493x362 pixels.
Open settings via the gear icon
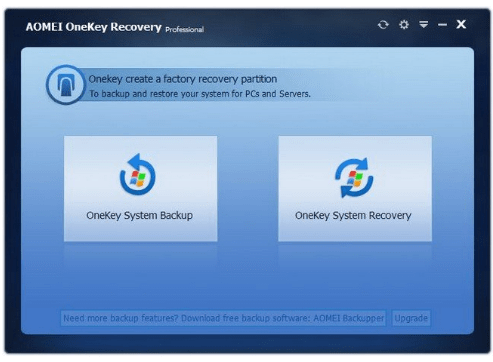coord(404,25)
